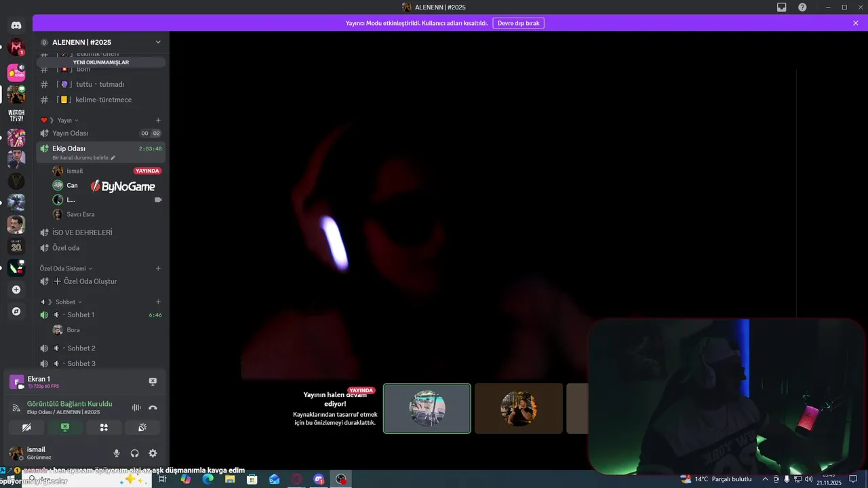This screenshot has width=868, height=488.
Task: Toggle screen share green button
Action: pyautogui.click(x=65, y=428)
